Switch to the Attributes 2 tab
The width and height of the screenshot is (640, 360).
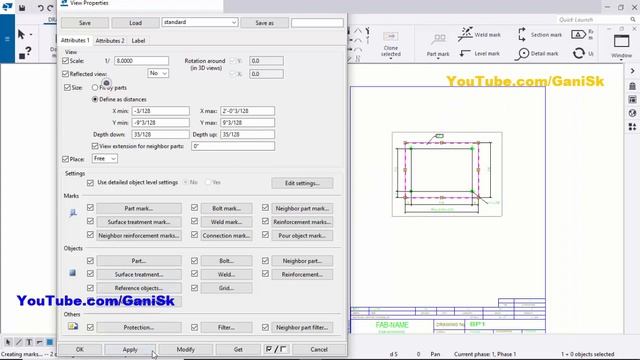coord(110,40)
